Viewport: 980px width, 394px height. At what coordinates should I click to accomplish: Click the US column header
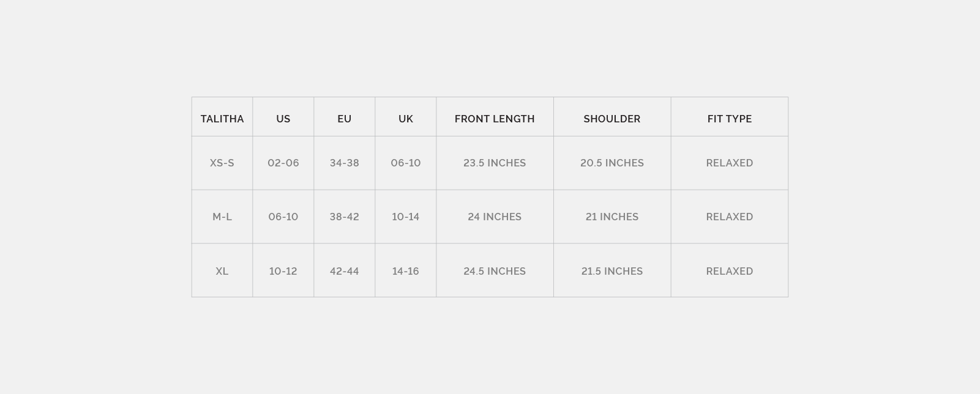283,119
